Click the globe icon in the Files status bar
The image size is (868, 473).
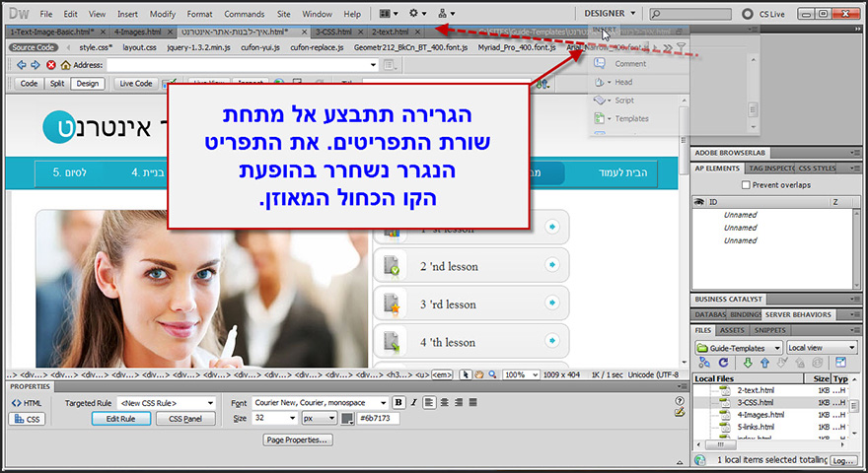[699, 460]
